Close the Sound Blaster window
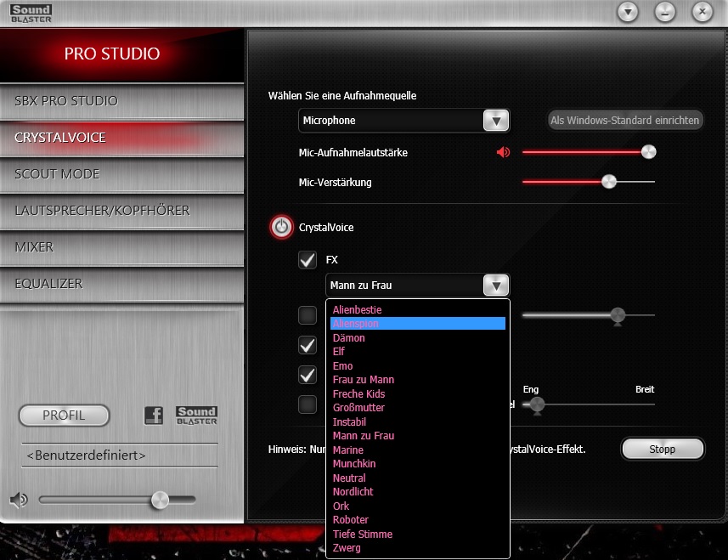This screenshot has height=560, width=728. tap(702, 12)
